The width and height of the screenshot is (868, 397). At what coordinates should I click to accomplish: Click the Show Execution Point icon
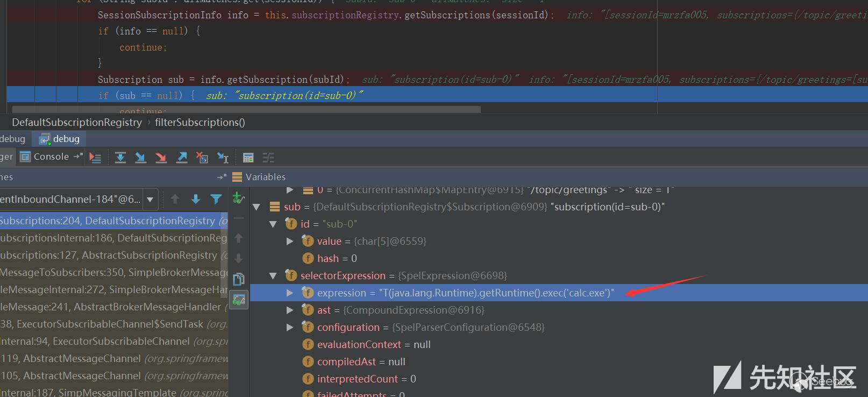click(95, 158)
